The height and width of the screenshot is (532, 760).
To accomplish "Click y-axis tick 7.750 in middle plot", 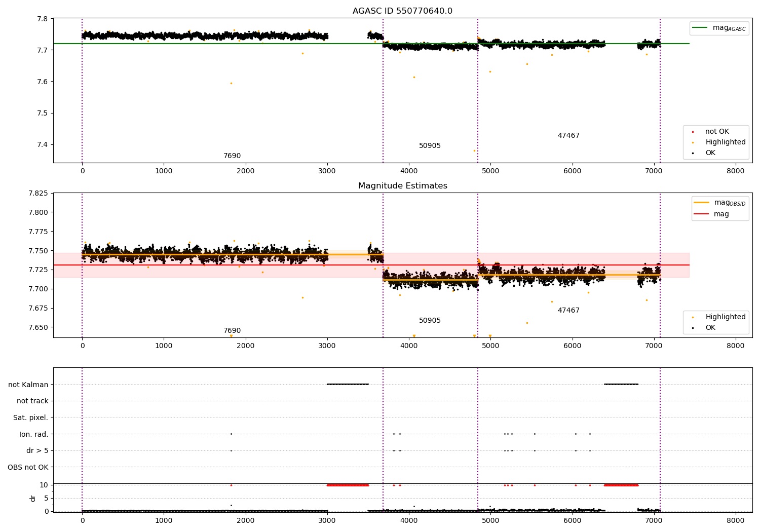I will (x=39, y=251).
